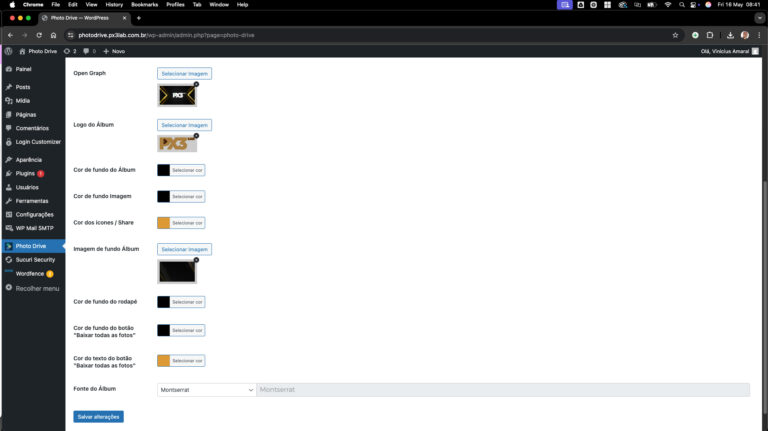
Task: Open Ferramentas wrench icon
Action: click(x=9, y=201)
